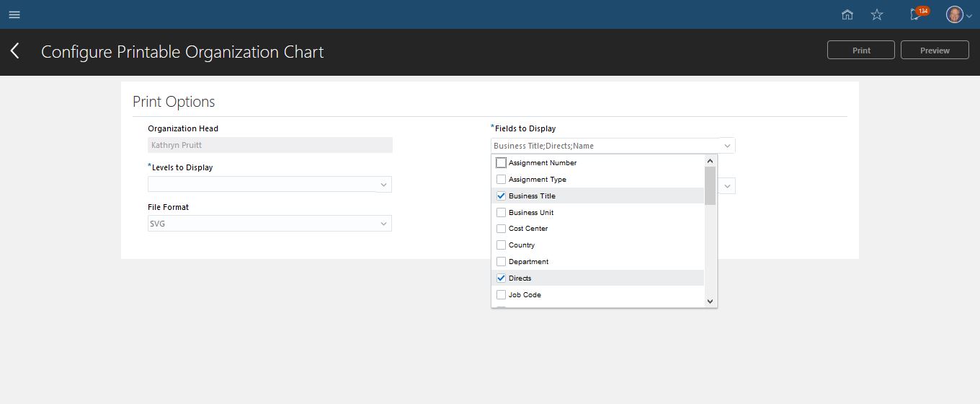Viewport: 980px width, 404px height.
Task: Uncheck the Directs checkbox
Action: 501,278
